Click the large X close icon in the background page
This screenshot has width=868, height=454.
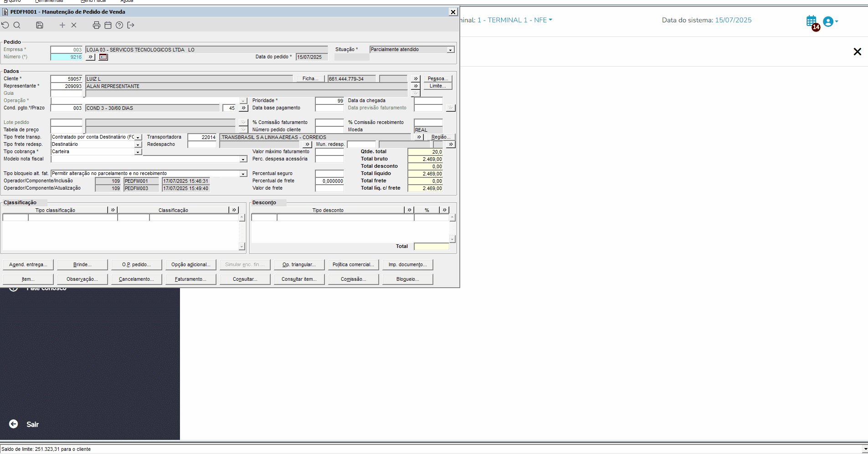pos(857,52)
